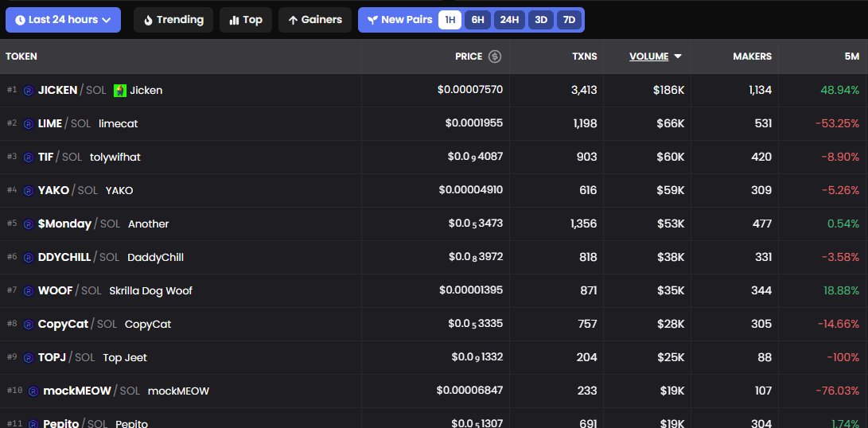
Task: Sort by the PRICE column header
Action: pyautogui.click(x=469, y=56)
